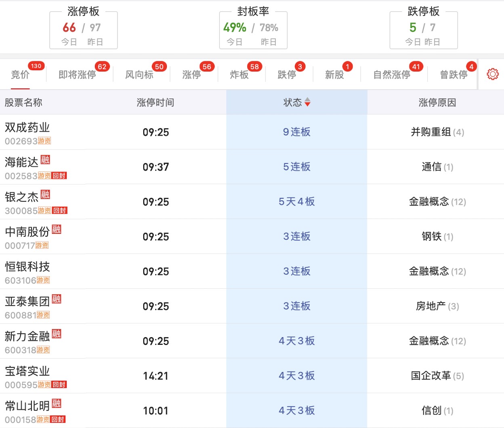Open the 跌停 tab

point(287,75)
